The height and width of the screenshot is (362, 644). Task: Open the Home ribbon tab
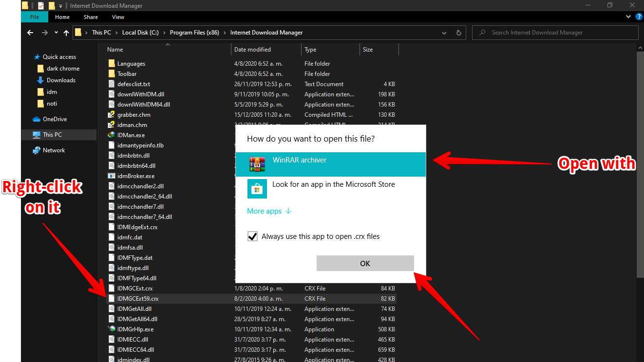62,17
